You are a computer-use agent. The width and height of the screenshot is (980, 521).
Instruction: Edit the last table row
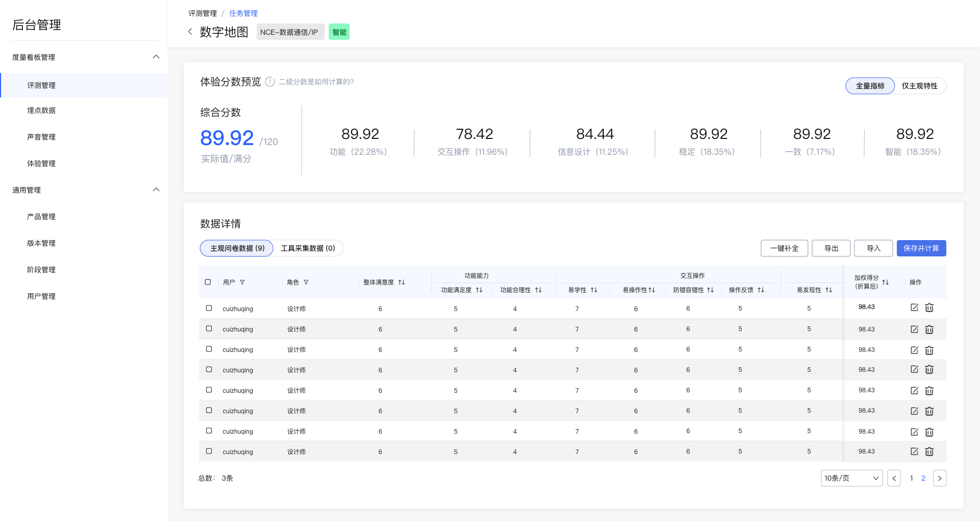[x=915, y=451]
